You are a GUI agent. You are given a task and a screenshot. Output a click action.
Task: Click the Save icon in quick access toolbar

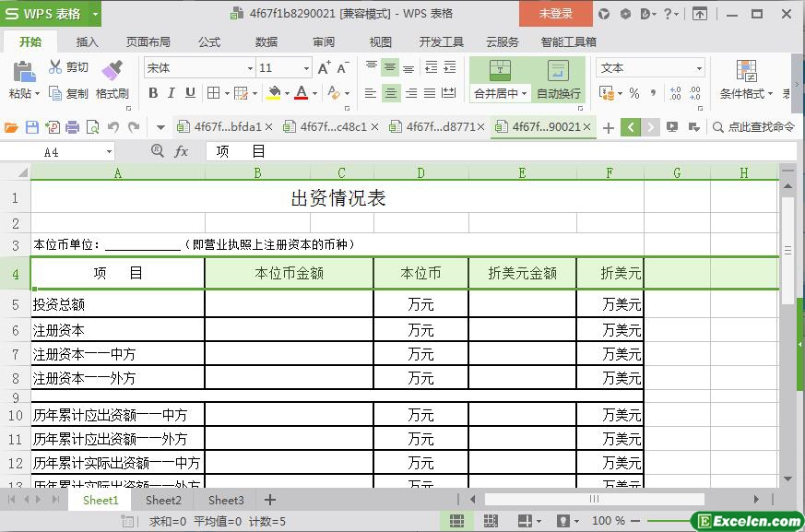[32, 127]
